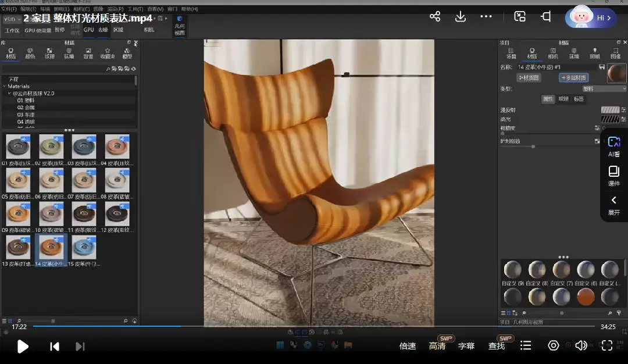
Task: Open the playlist icon
Action: (x=526, y=345)
